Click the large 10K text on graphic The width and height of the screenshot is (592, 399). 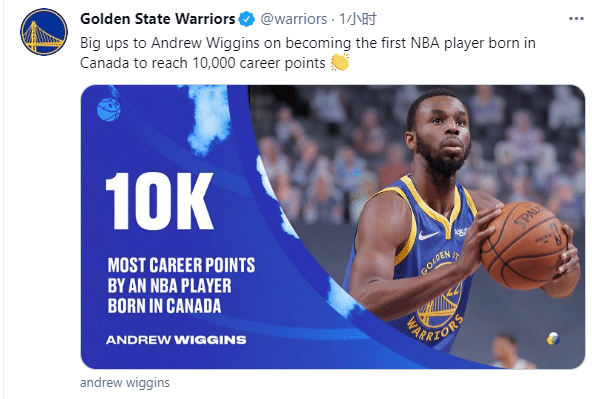pyautogui.click(x=160, y=201)
